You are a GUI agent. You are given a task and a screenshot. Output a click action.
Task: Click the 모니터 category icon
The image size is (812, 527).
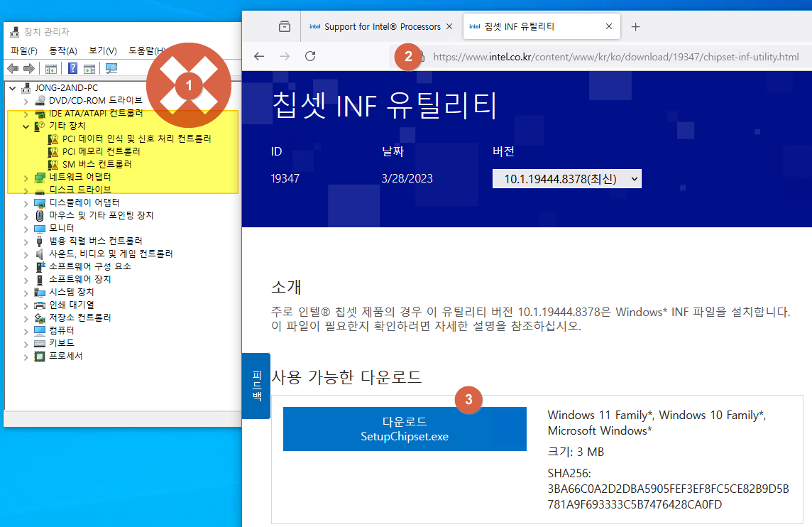pyautogui.click(x=40, y=229)
